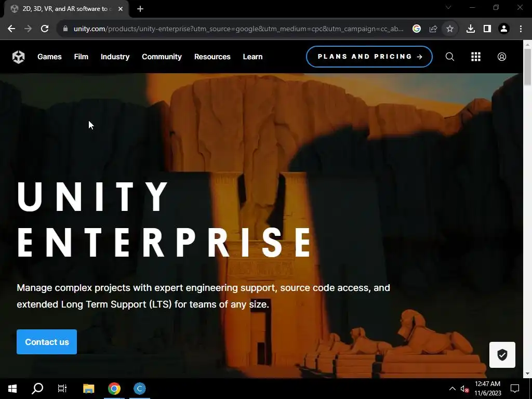Click the padlock site info icon
This screenshot has width=532, height=399.
[x=65, y=29]
